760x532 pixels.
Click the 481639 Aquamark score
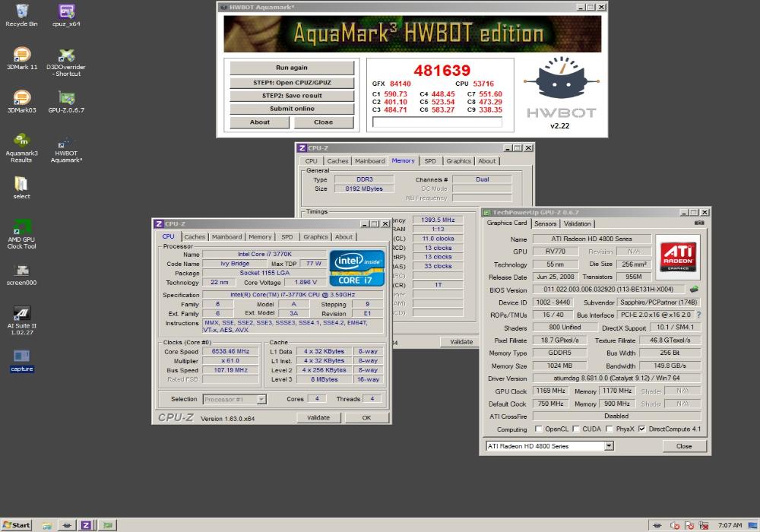(x=442, y=71)
